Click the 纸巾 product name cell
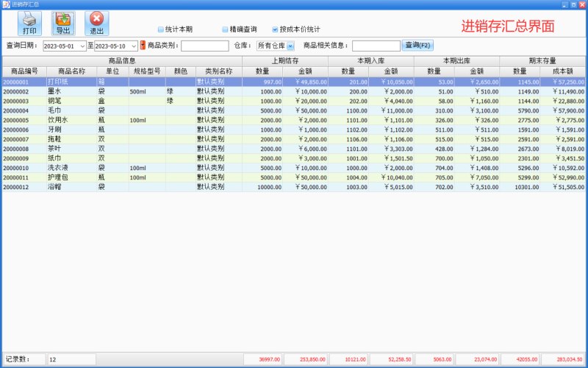Screen dimensions: 588x368 pyautogui.click(x=71, y=158)
